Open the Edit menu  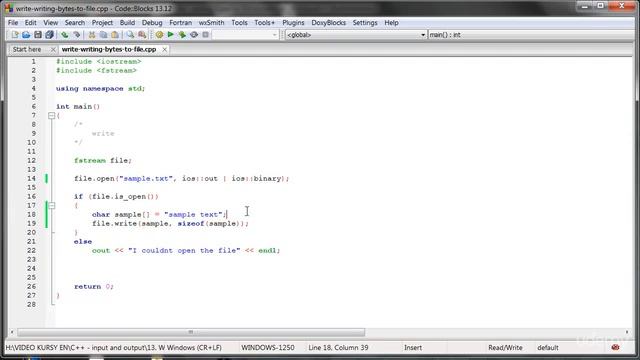31,22
